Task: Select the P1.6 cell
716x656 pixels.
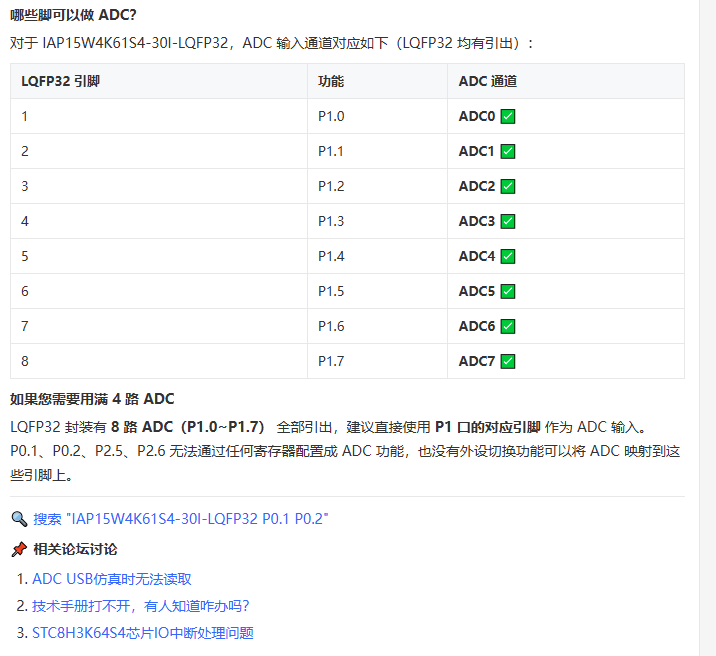Action: tap(378, 326)
